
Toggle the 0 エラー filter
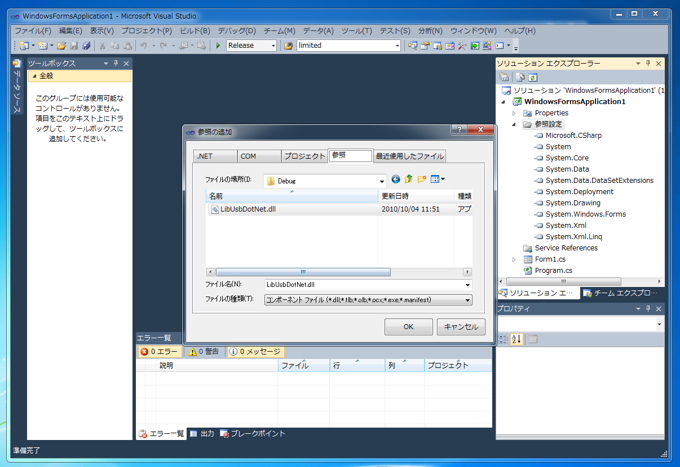pyautogui.click(x=160, y=352)
